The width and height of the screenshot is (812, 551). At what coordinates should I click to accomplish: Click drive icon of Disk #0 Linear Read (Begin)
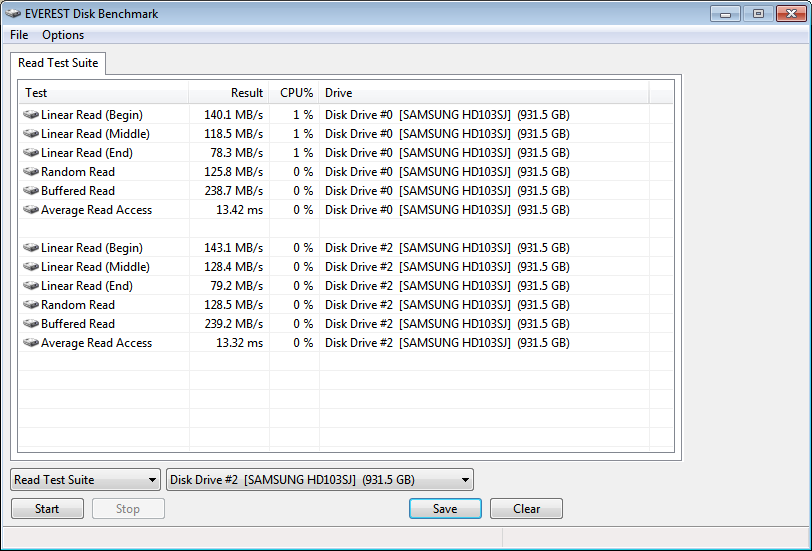point(31,114)
